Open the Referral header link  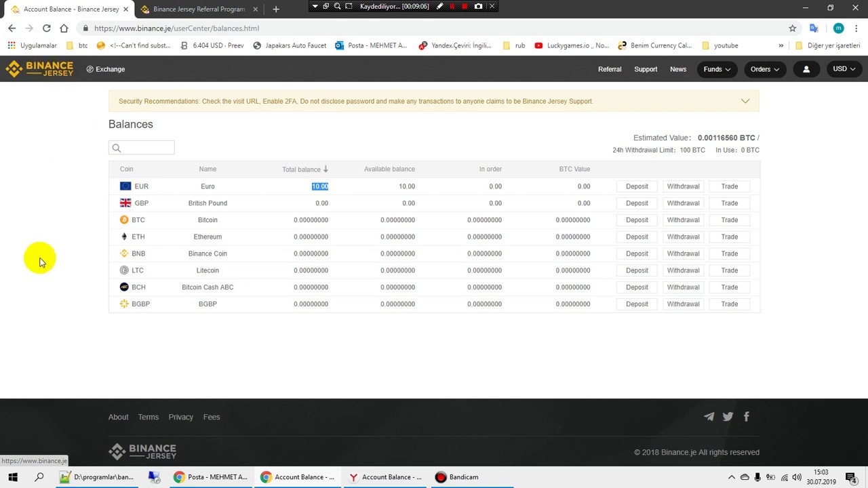pos(610,69)
